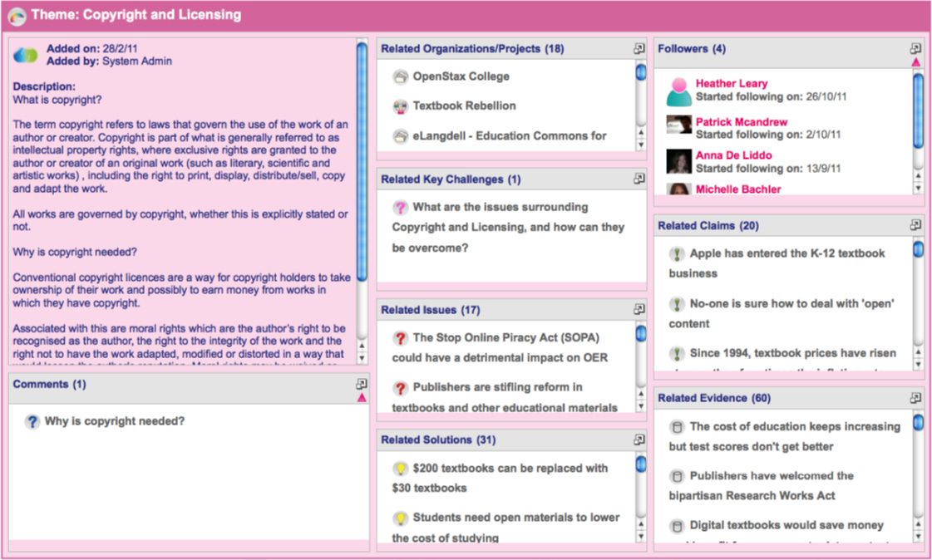Open the OpenStax College link
This screenshot has height=560, width=932.
[461, 76]
